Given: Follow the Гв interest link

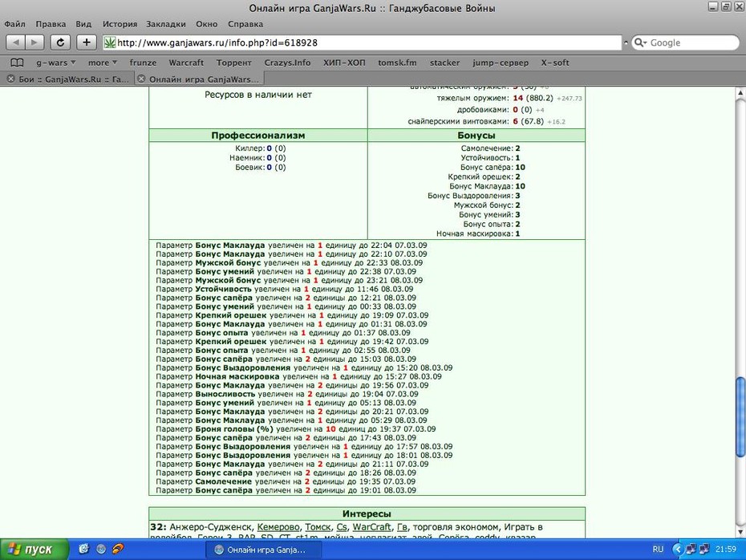Looking at the screenshot, I should 402,527.
